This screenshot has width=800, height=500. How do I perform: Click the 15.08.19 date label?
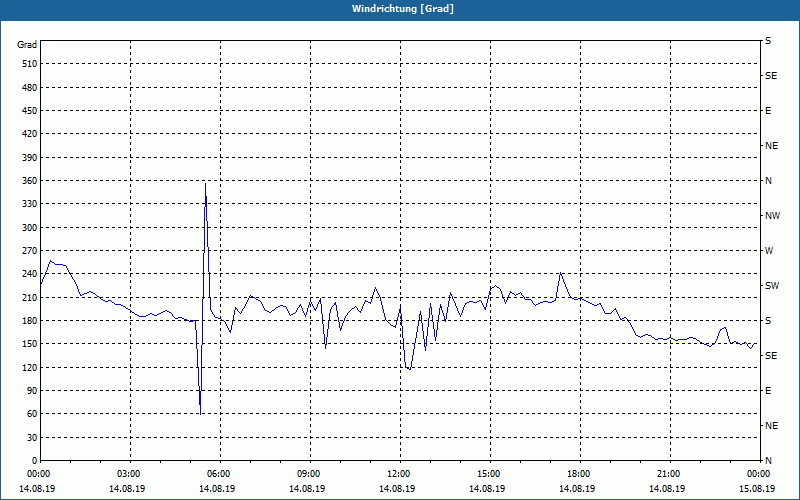coord(757,489)
